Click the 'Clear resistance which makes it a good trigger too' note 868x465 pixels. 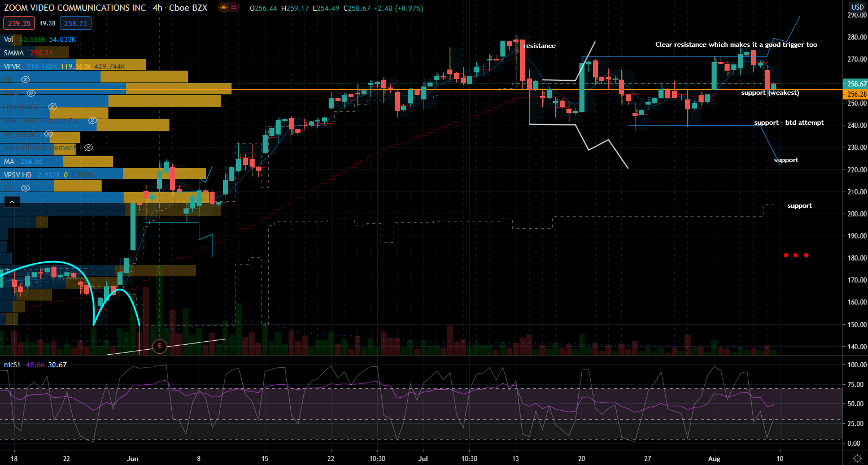coord(736,45)
